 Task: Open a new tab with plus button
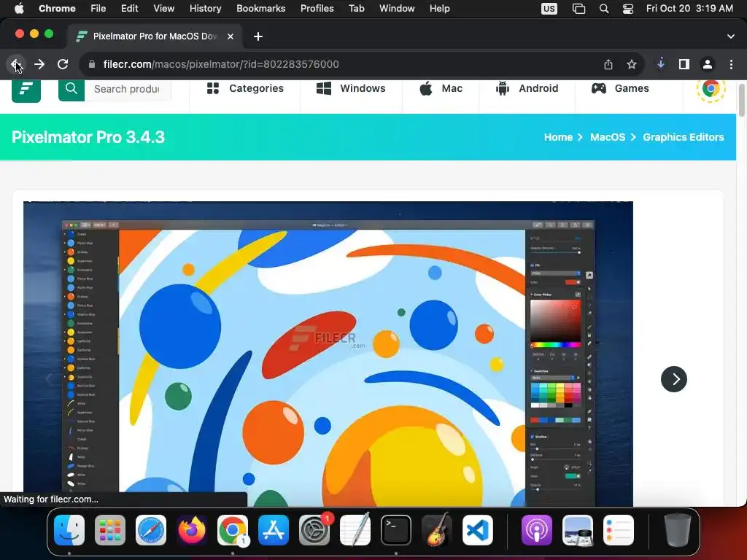pos(258,36)
